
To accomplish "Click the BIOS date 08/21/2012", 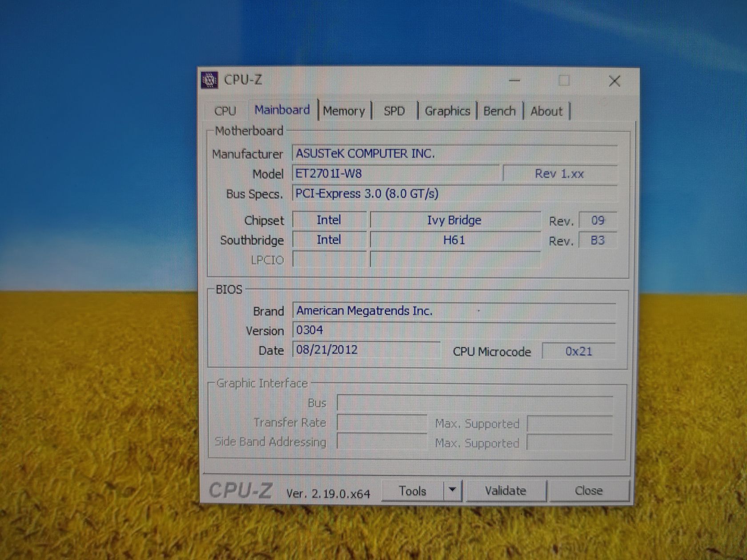I will point(366,350).
